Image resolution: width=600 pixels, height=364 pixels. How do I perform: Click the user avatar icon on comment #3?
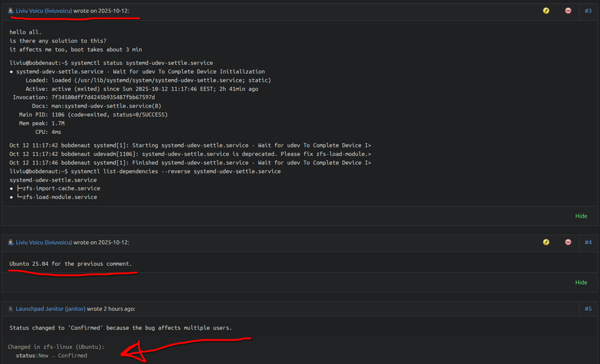coord(11,11)
